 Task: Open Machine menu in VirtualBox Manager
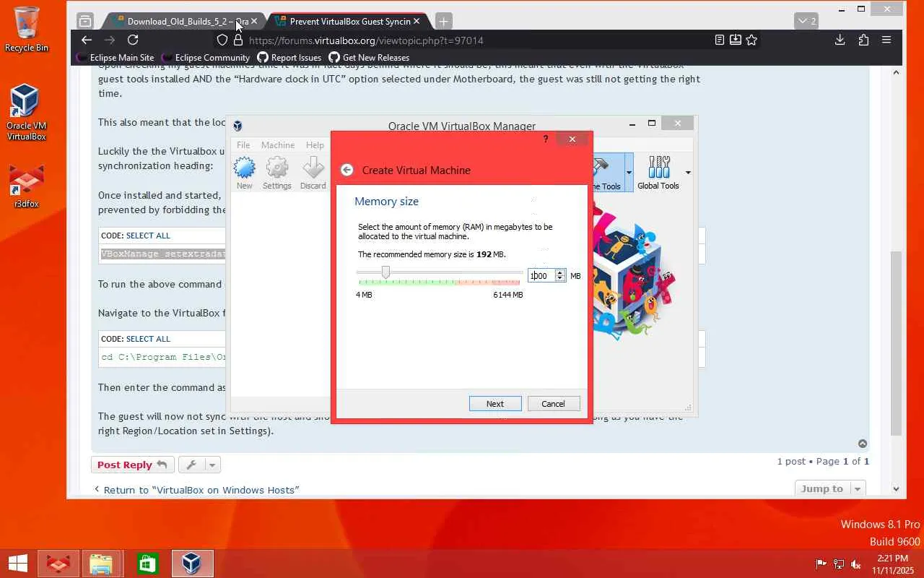[278, 145]
